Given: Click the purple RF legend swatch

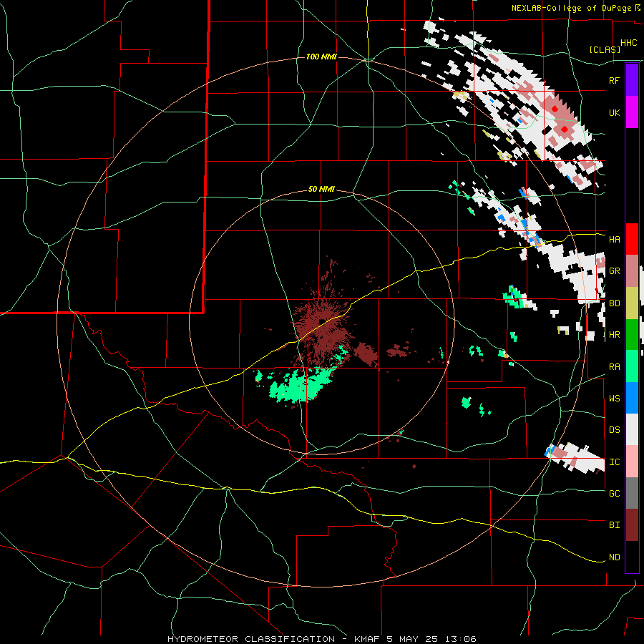Looking at the screenshot, I should click(632, 80).
